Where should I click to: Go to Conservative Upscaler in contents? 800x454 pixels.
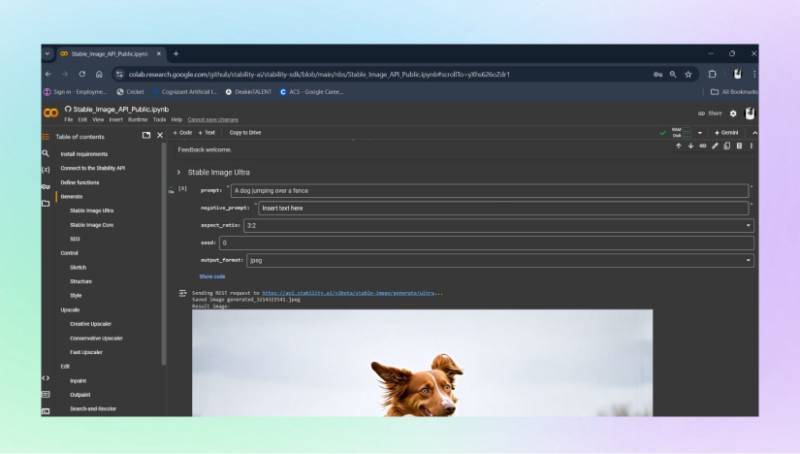96,338
